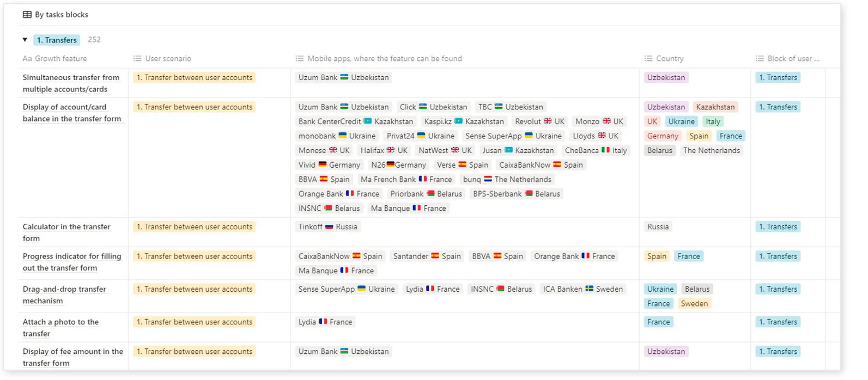Click the list icon in Country header

coord(648,58)
